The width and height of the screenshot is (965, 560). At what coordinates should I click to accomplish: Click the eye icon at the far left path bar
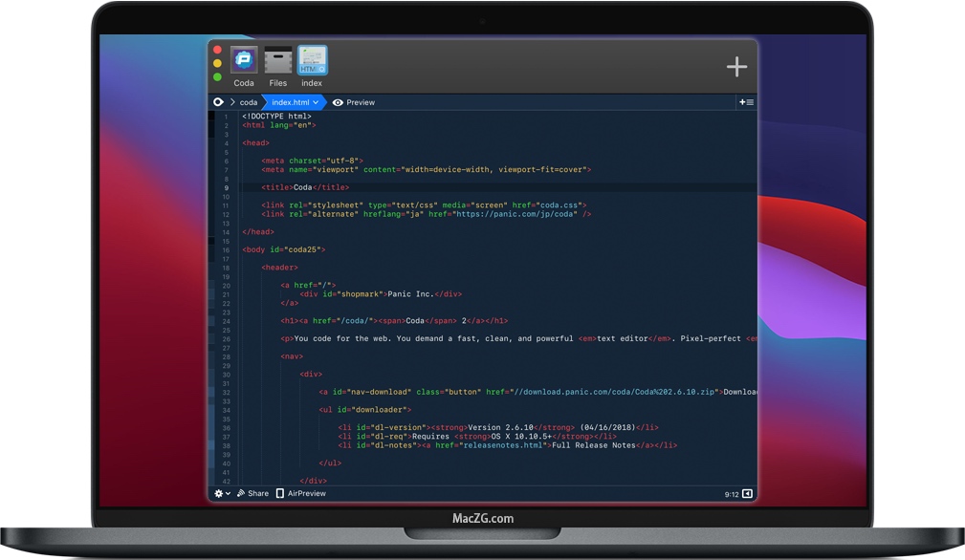click(218, 102)
